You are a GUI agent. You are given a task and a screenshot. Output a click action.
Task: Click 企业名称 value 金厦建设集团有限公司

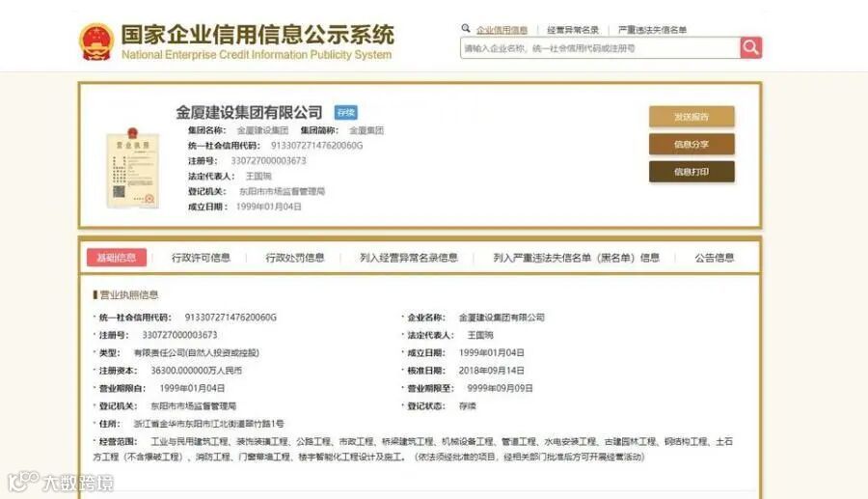[x=502, y=318]
